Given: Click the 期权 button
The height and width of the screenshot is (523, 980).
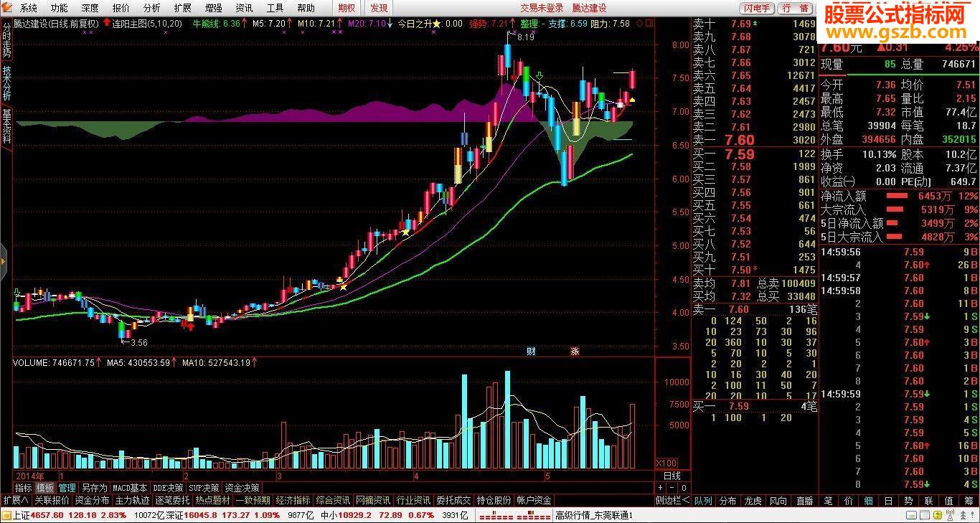Looking at the screenshot, I should click(x=347, y=8).
